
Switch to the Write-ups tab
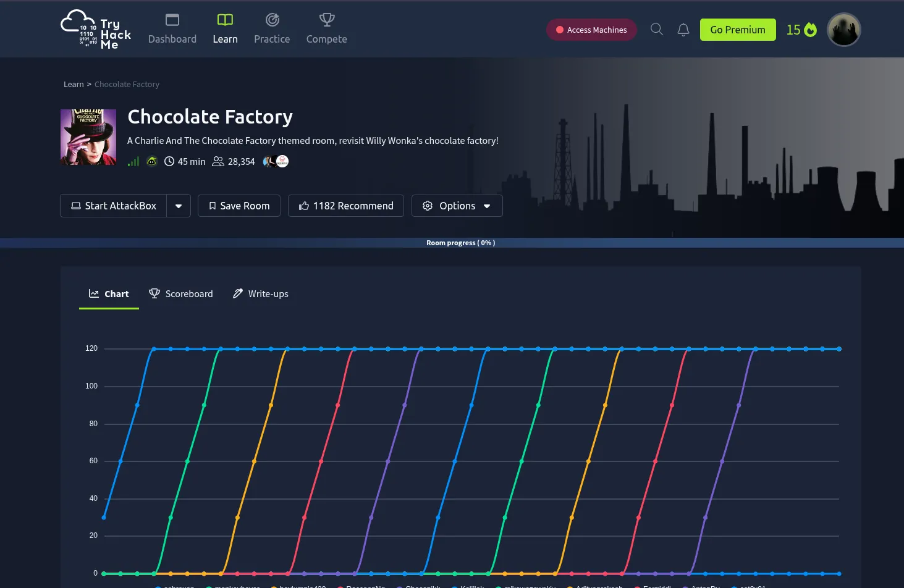tap(260, 294)
